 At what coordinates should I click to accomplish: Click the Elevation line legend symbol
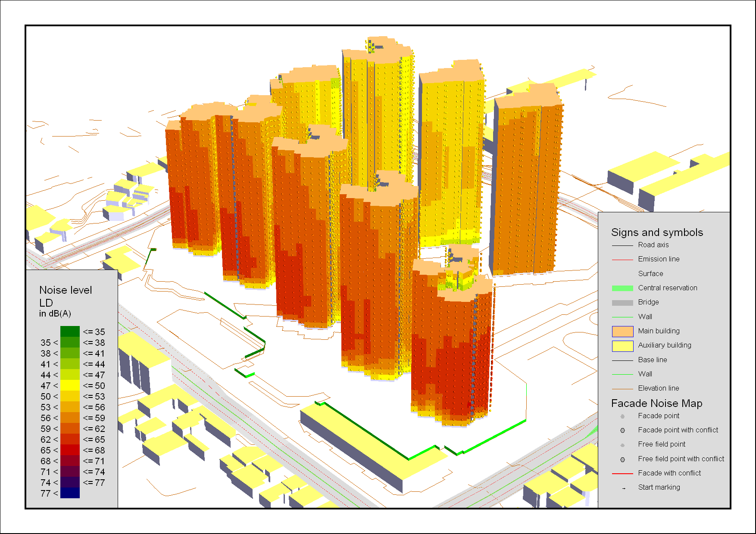coord(622,388)
